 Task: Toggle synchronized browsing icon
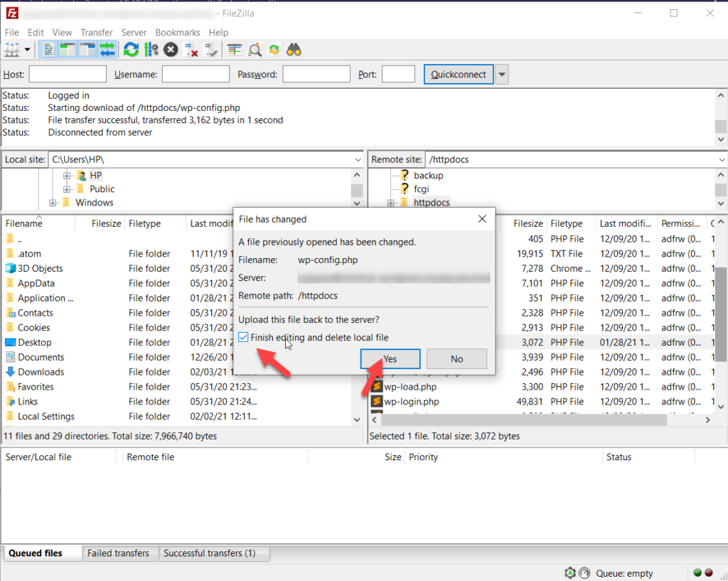pyautogui.click(x=274, y=49)
